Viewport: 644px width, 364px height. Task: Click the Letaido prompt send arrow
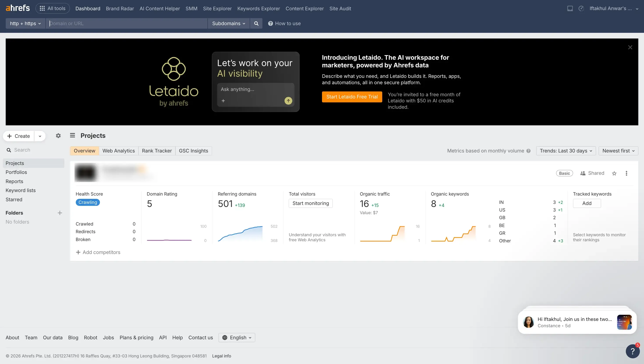pos(288,100)
